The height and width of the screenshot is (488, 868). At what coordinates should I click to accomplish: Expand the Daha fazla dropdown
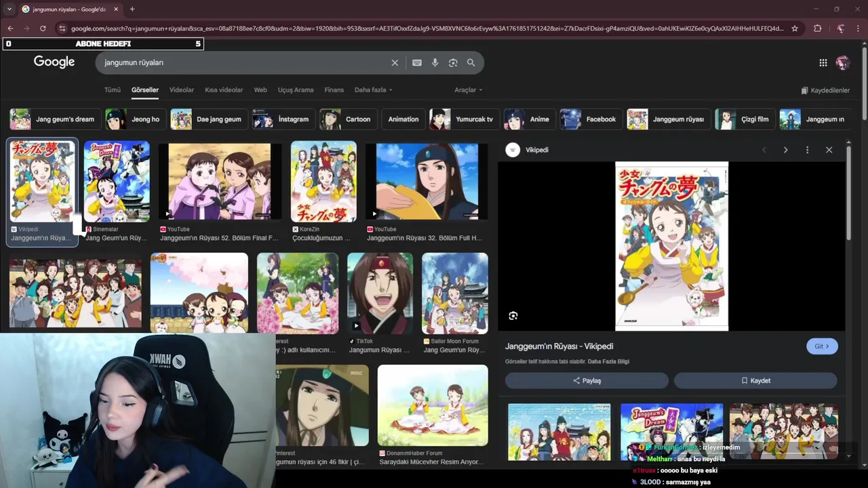374,89
